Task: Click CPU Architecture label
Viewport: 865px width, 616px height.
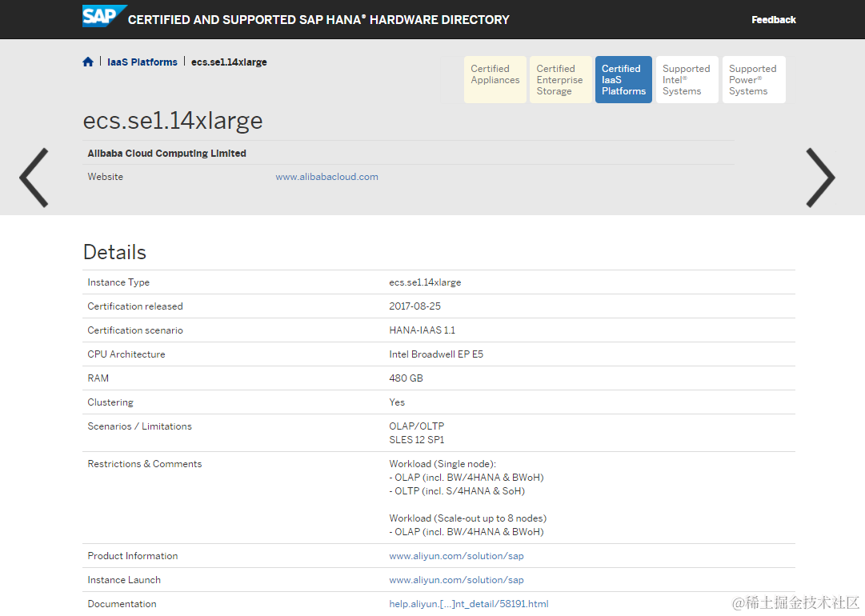Action: coord(126,354)
